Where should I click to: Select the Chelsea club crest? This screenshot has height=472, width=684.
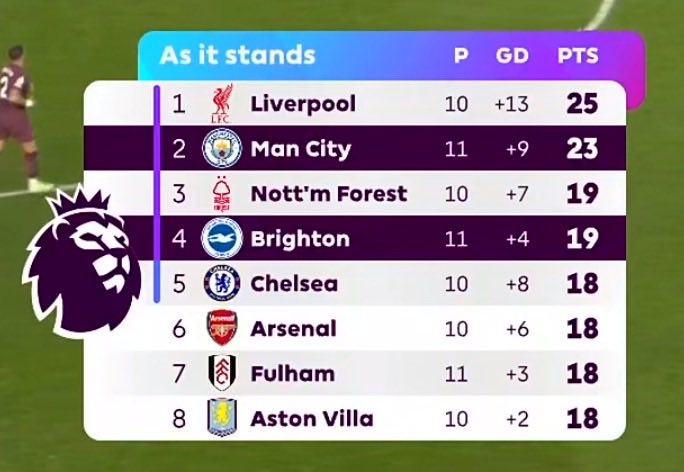coord(222,284)
